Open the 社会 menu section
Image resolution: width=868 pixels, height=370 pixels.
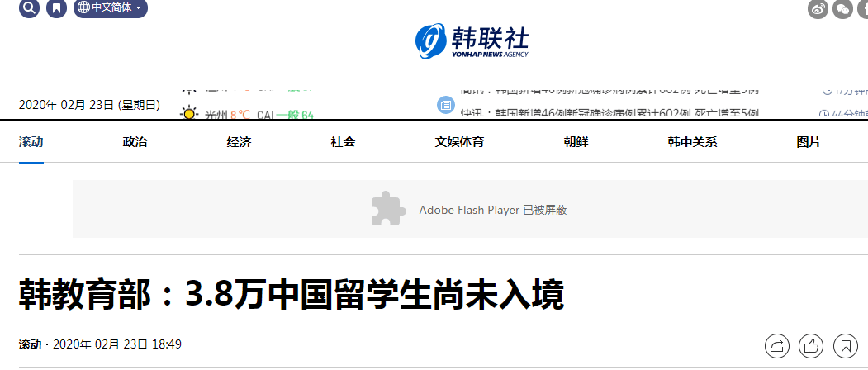coord(343,142)
